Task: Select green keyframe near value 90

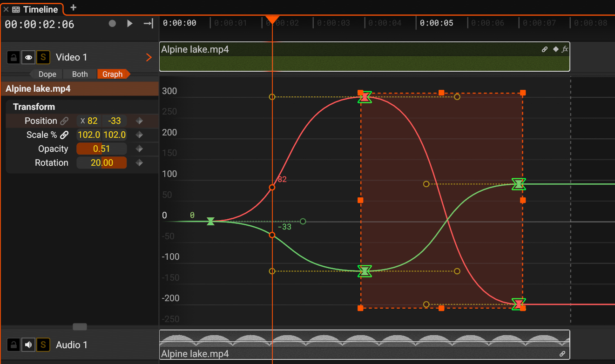Action: click(519, 184)
